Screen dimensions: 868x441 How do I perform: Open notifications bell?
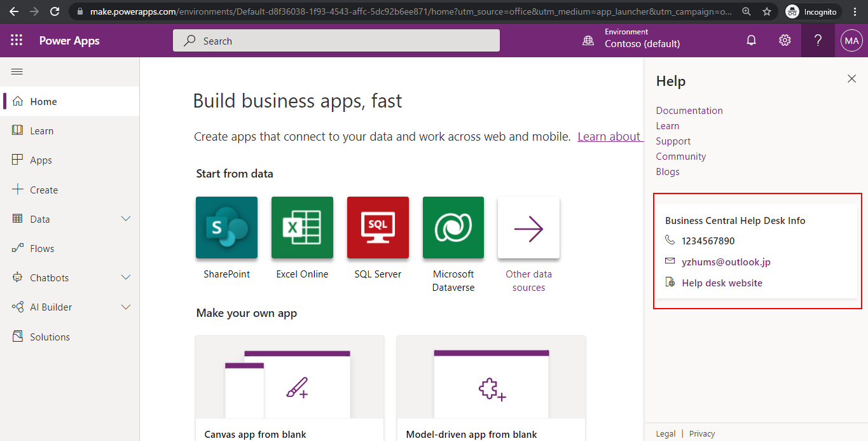(x=751, y=40)
